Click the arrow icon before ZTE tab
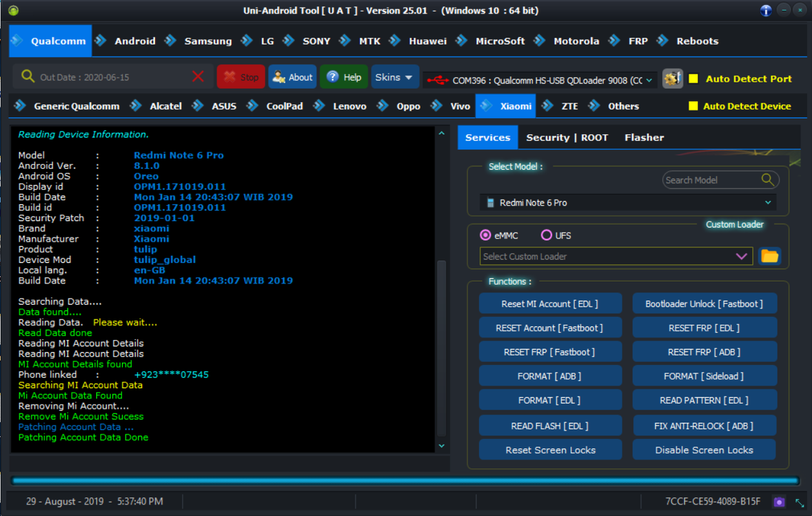Viewport: 812px width, 516px height. (547, 106)
